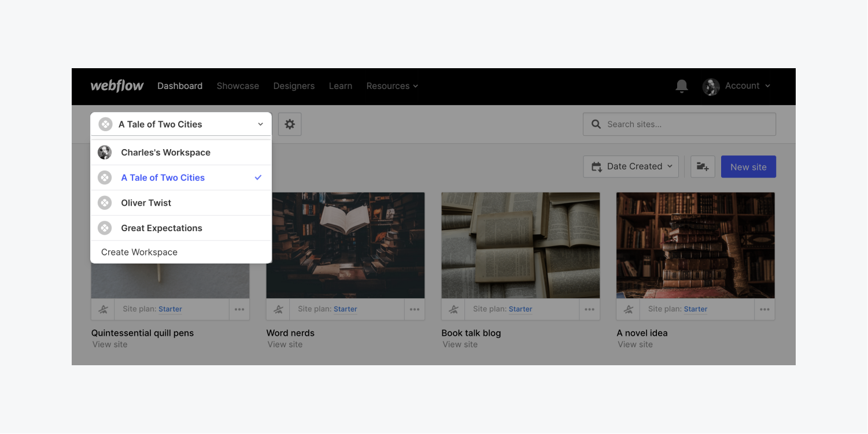
Task: Open the Designers page
Action: pos(294,86)
